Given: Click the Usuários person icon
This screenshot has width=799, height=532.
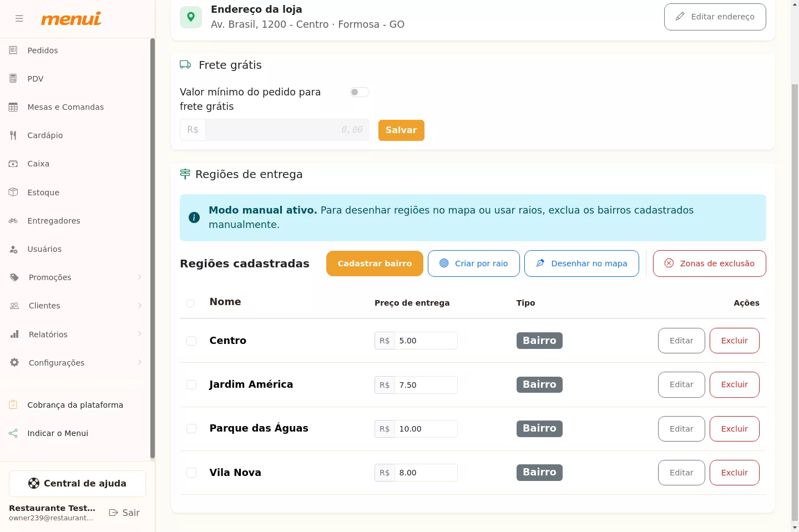Looking at the screenshot, I should click(13, 249).
